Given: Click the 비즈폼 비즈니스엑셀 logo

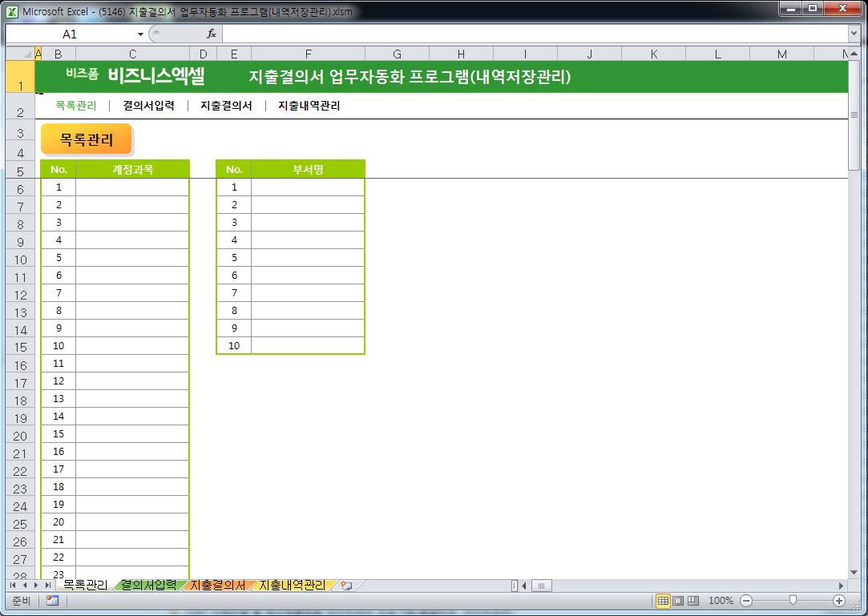Looking at the screenshot, I should tap(135, 74).
